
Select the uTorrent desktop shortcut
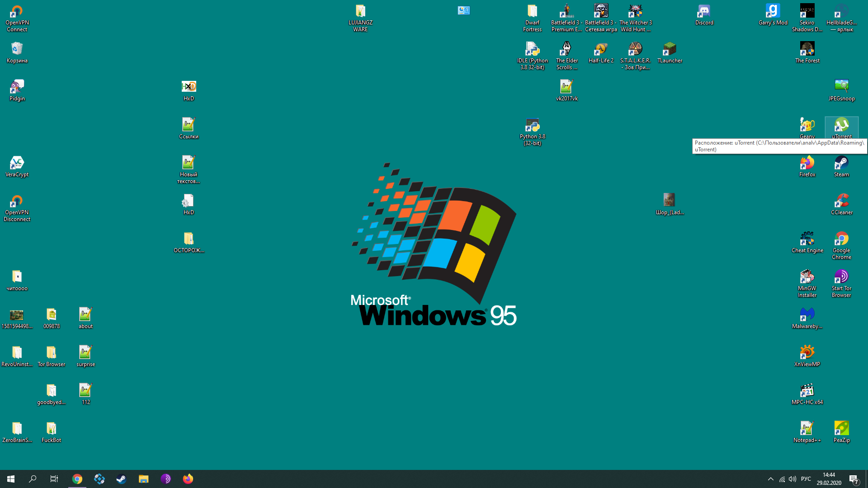pyautogui.click(x=841, y=128)
